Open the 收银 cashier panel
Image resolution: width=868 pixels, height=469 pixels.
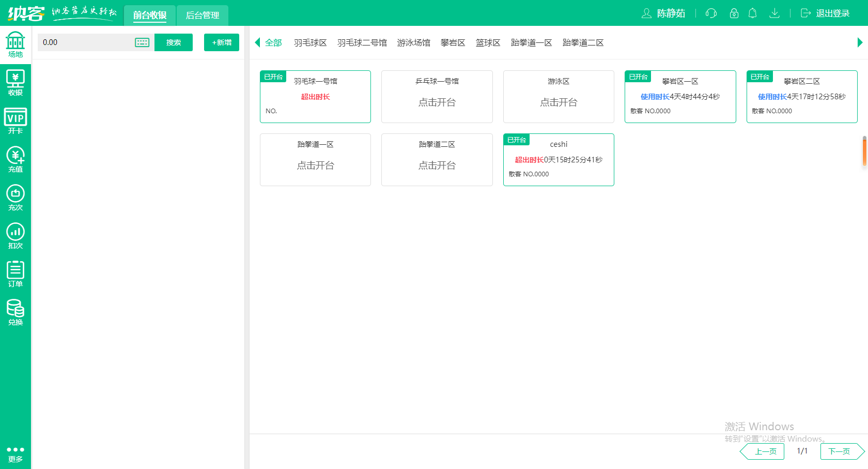pyautogui.click(x=16, y=83)
